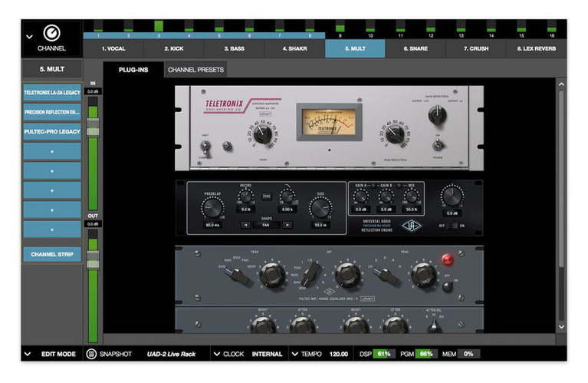Toggle the LA-2A Power switch
This screenshot has width=588, height=383.
pyautogui.click(x=437, y=144)
